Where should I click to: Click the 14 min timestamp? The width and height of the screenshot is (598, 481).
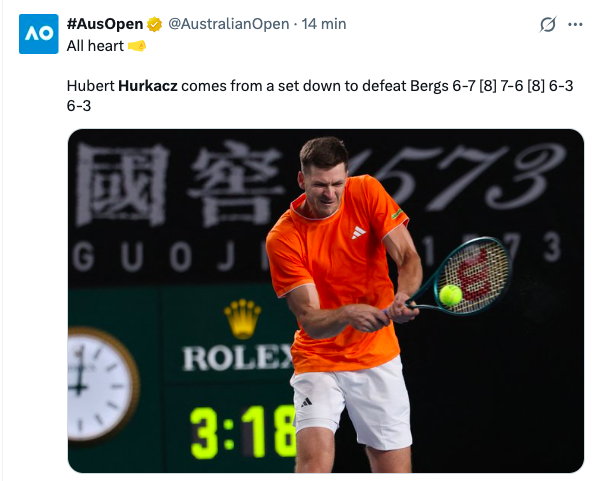[324, 24]
